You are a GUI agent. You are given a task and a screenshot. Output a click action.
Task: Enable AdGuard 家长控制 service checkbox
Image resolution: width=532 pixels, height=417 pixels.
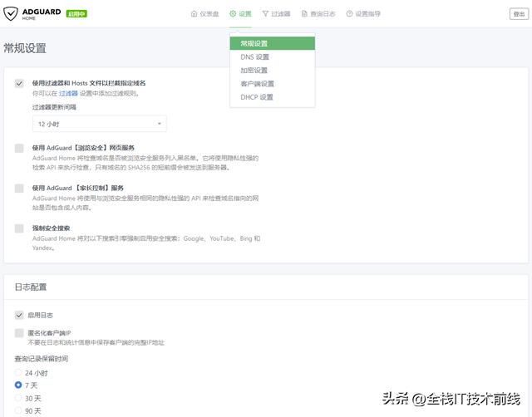[19, 189]
